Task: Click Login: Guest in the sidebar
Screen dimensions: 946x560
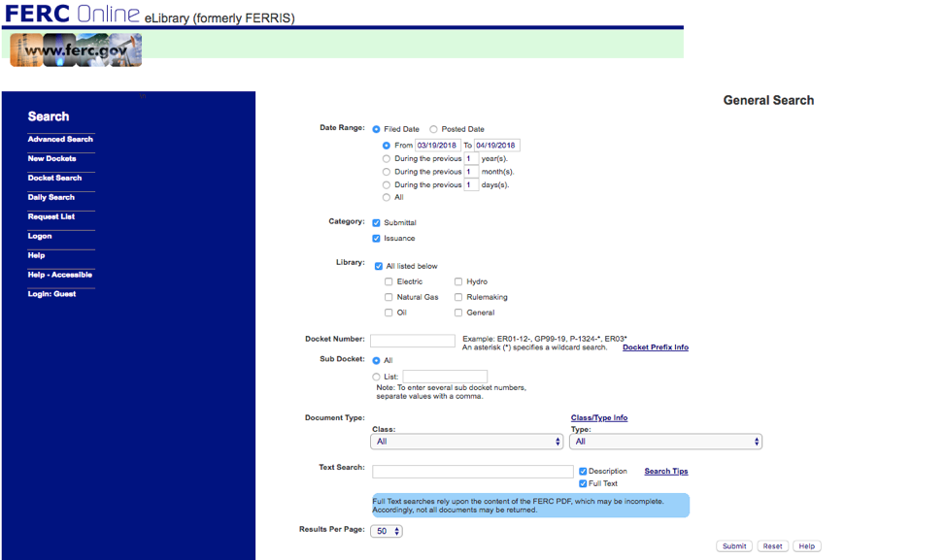Action: pos(51,293)
